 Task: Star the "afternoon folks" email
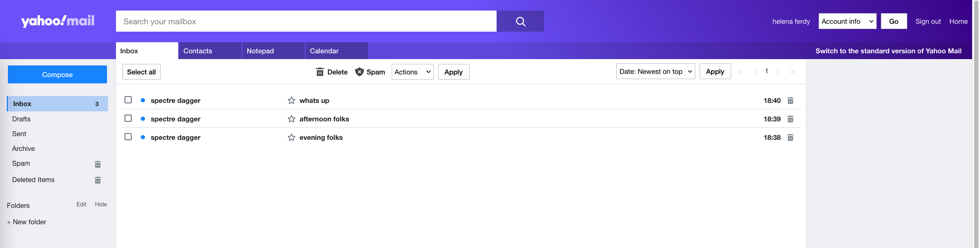coord(292,119)
